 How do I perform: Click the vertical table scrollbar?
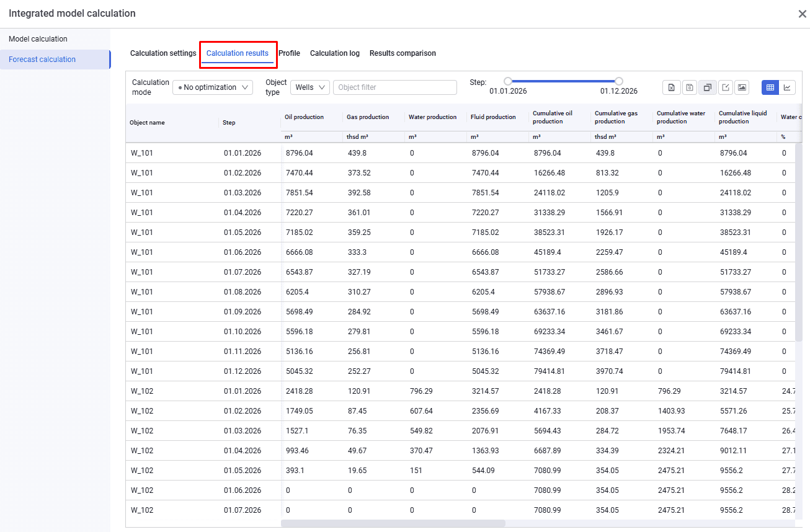[x=798, y=243]
